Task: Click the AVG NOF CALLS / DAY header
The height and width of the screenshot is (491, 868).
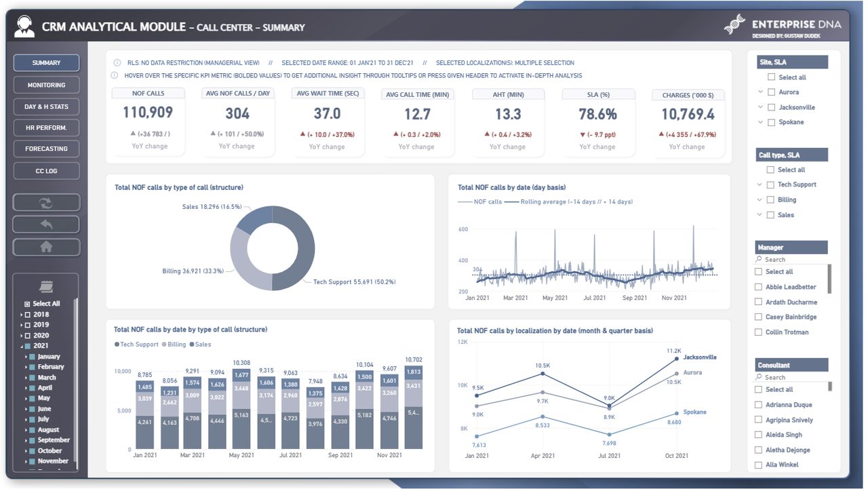Action: tap(237, 93)
